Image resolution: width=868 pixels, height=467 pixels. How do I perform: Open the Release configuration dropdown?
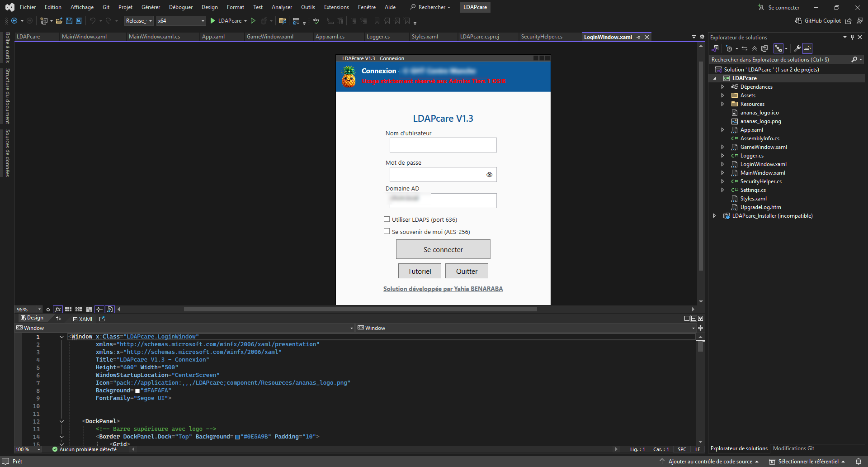point(139,21)
